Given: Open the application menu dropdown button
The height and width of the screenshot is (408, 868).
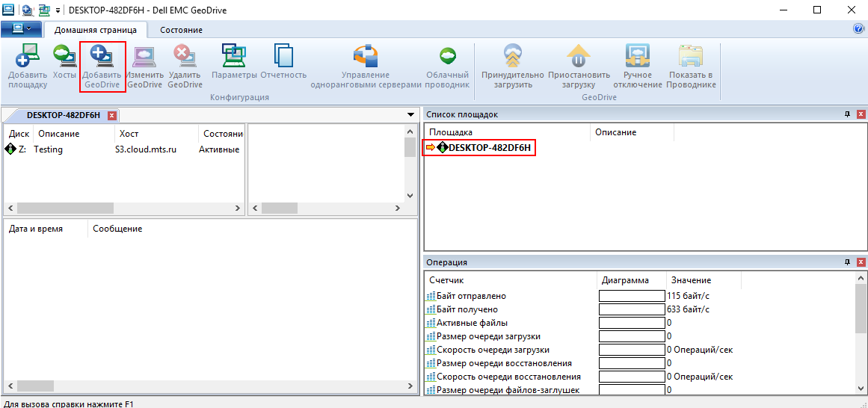Looking at the screenshot, I should (21, 29).
